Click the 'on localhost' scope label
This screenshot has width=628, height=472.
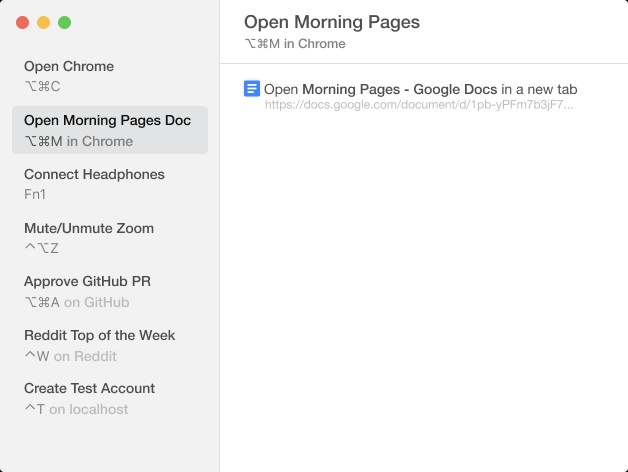point(89,409)
